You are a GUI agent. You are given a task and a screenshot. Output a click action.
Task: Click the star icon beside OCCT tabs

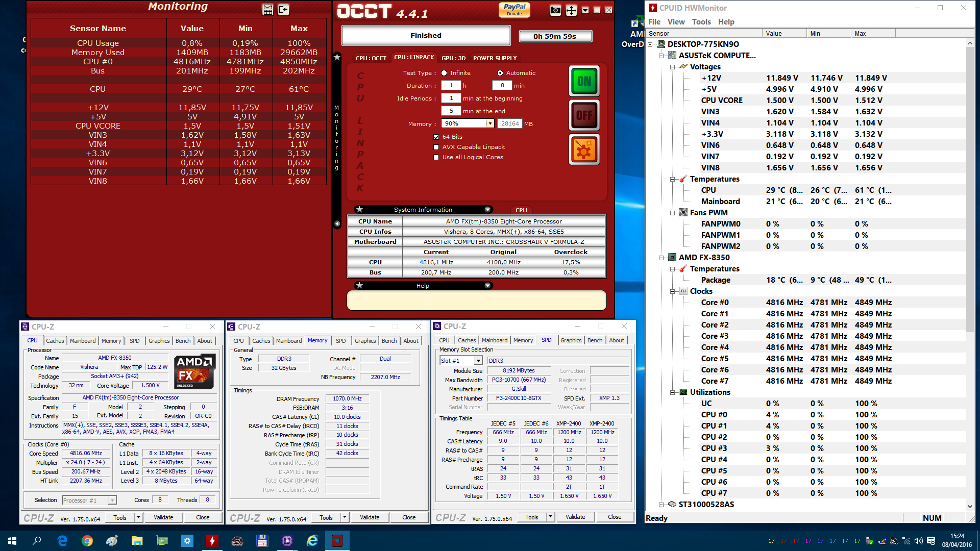coord(337,57)
